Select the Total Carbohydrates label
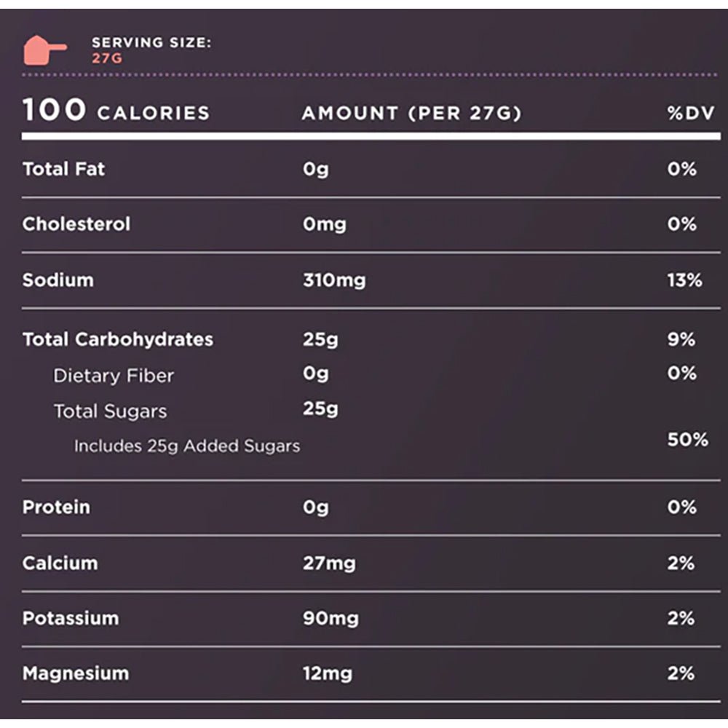728x728 pixels. point(118,339)
